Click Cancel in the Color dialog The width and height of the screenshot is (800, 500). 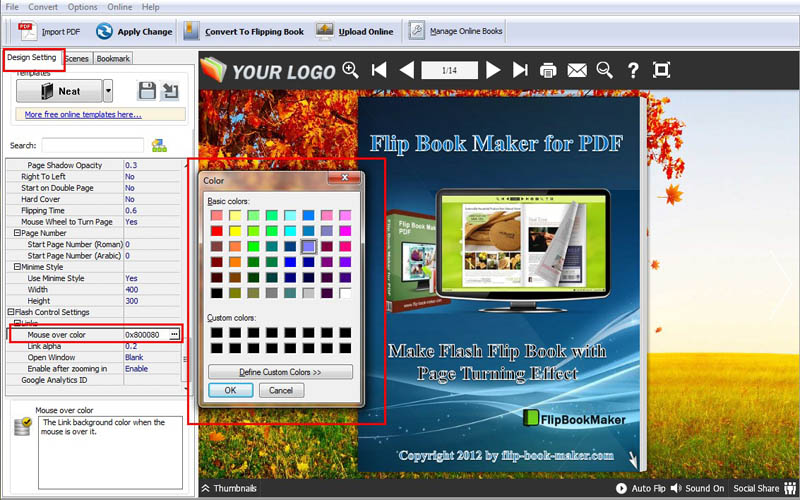point(281,390)
